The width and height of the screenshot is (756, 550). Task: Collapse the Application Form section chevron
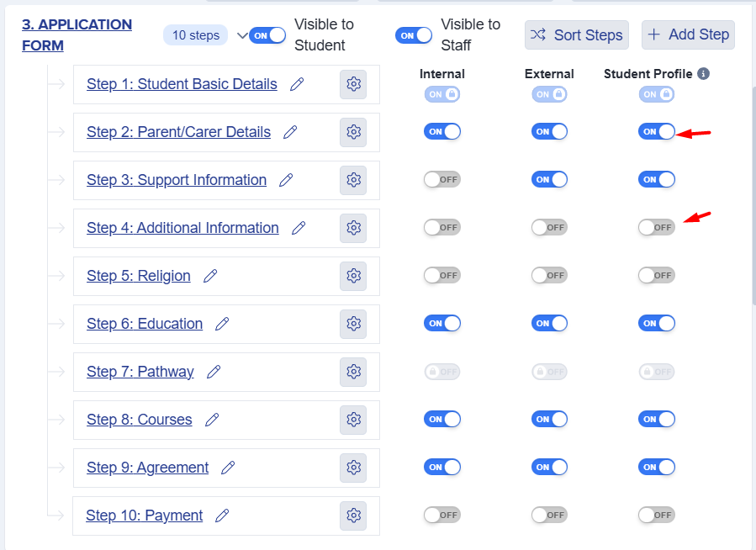tap(242, 35)
